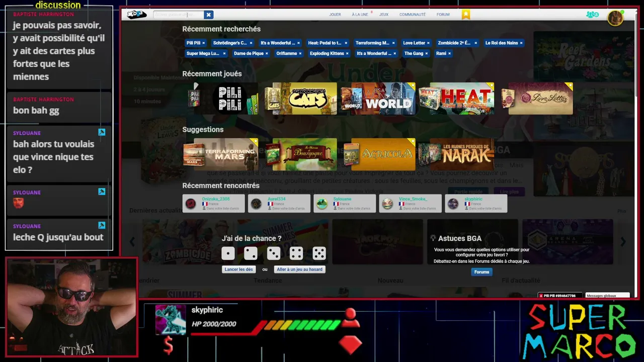Remove the Pili Pili recent search tag
Screen dimensions: 644x362
pos(203,43)
